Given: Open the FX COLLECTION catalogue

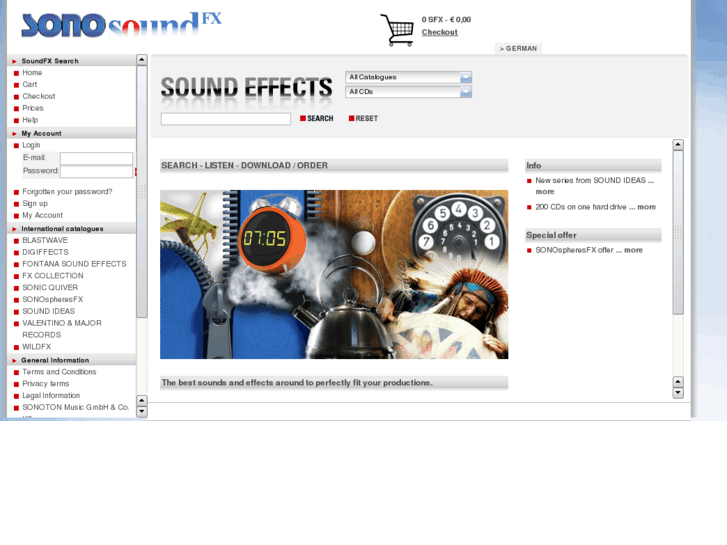Looking at the screenshot, I should (53, 276).
